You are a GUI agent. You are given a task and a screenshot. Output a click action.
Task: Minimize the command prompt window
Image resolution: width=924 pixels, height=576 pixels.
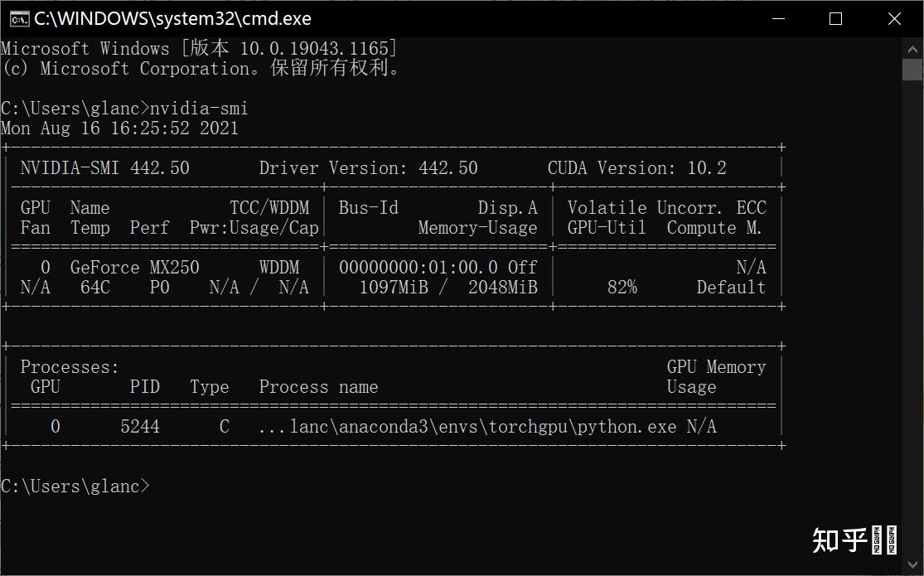click(x=777, y=18)
